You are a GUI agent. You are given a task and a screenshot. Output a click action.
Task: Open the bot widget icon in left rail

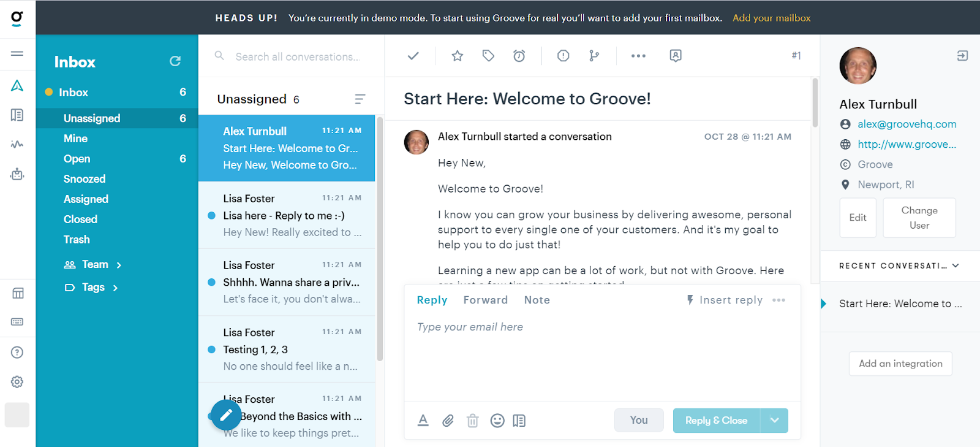pos(17,174)
